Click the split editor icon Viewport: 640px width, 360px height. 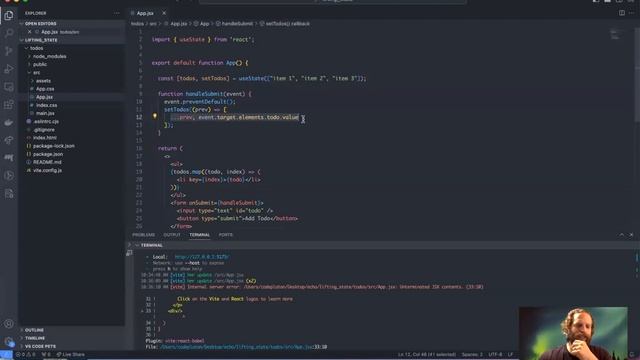pyautogui.click(x=622, y=13)
